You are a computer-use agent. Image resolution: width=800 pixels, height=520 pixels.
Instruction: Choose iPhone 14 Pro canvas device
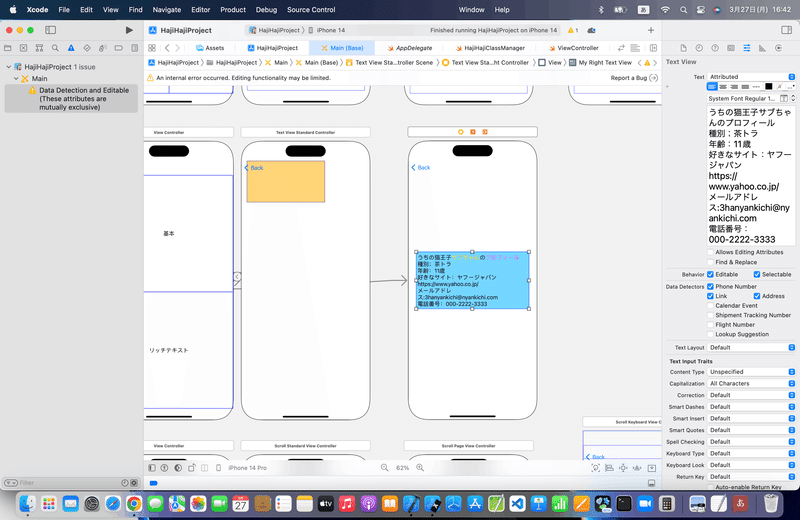coord(247,468)
